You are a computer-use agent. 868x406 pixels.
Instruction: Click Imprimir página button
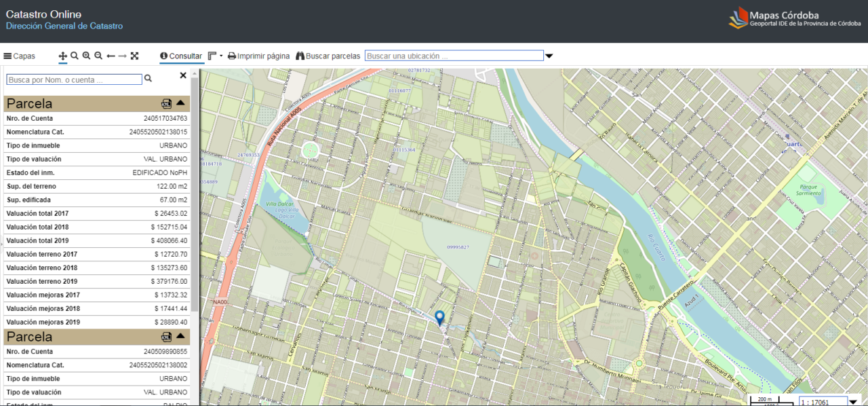tap(258, 56)
